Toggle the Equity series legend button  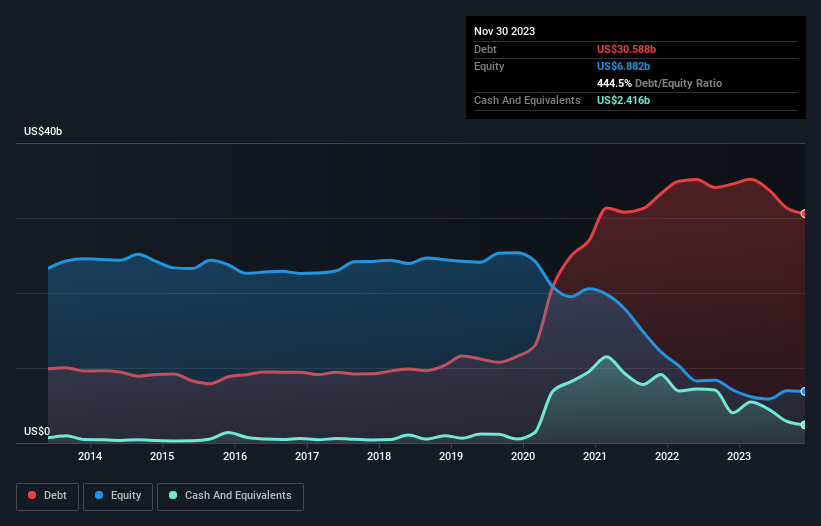pyautogui.click(x=118, y=496)
